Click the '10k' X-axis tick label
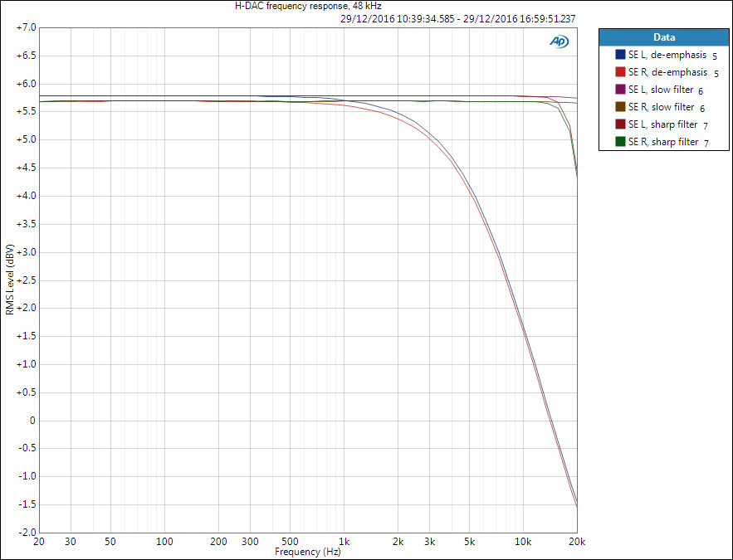Image resolution: width=733 pixels, height=560 pixels. [x=523, y=542]
